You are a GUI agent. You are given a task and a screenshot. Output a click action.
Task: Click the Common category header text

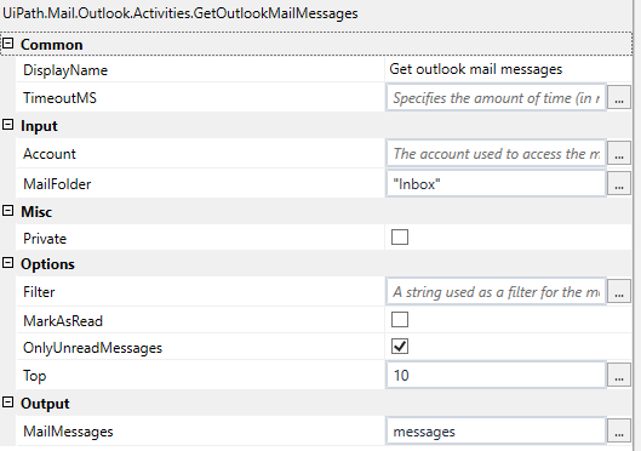click(x=52, y=45)
